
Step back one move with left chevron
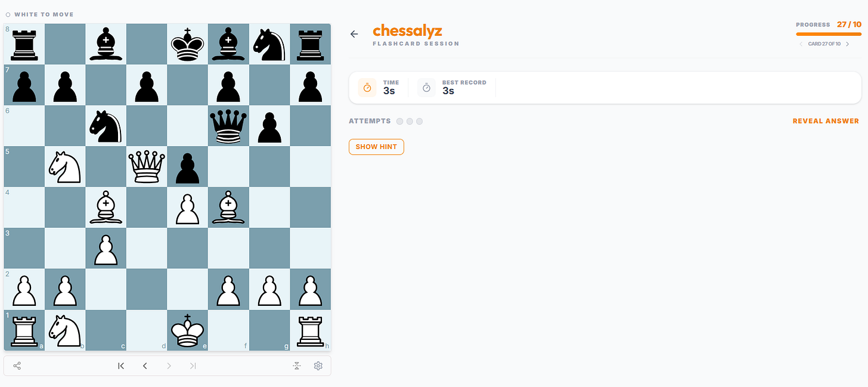tap(145, 366)
